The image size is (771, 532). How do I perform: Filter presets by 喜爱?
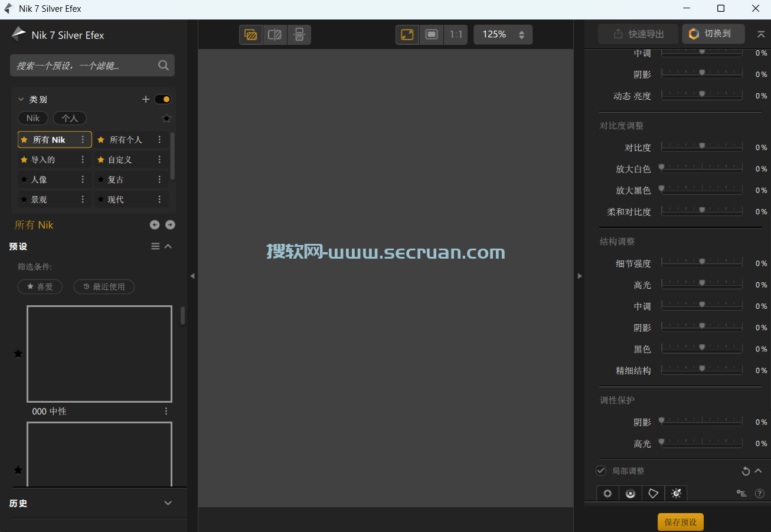coord(40,286)
